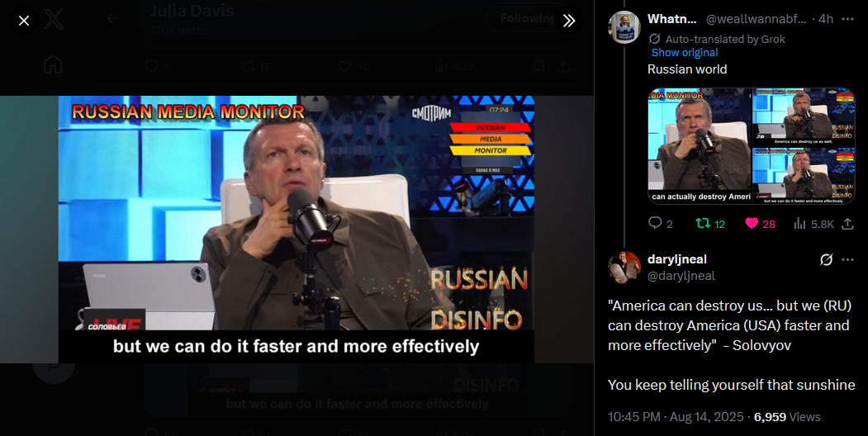Close the media viewer with X icon

(24, 21)
